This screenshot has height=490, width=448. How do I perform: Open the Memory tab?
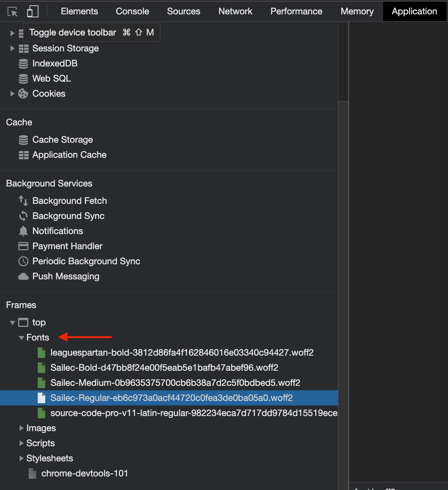(x=357, y=11)
